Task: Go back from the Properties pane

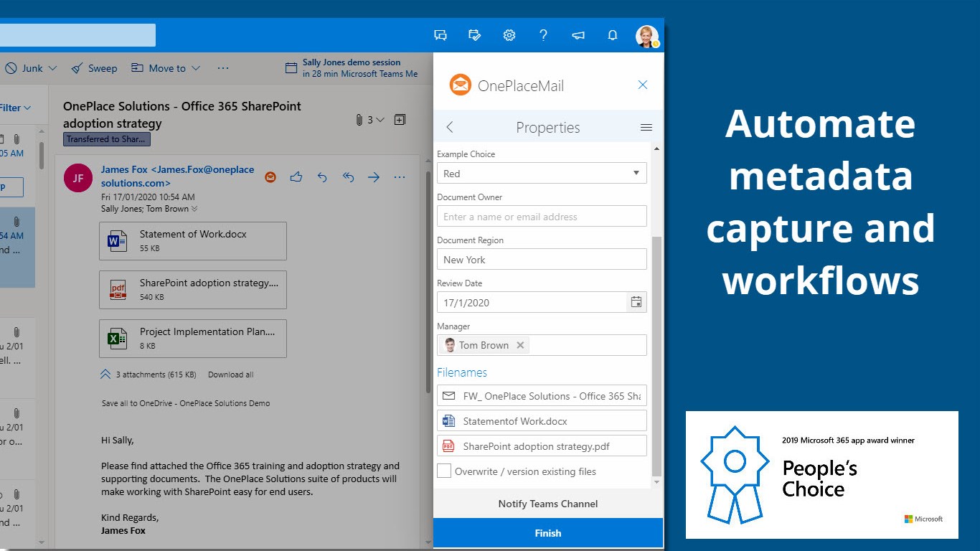Action: point(450,127)
